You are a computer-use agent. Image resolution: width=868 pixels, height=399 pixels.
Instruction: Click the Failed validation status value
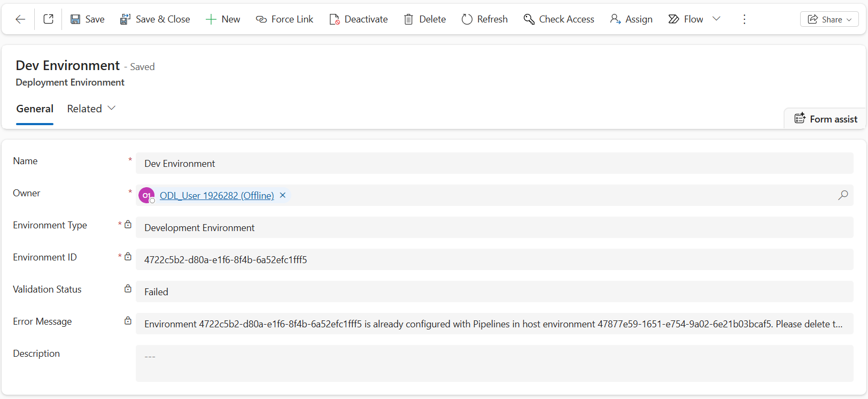(x=156, y=292)
